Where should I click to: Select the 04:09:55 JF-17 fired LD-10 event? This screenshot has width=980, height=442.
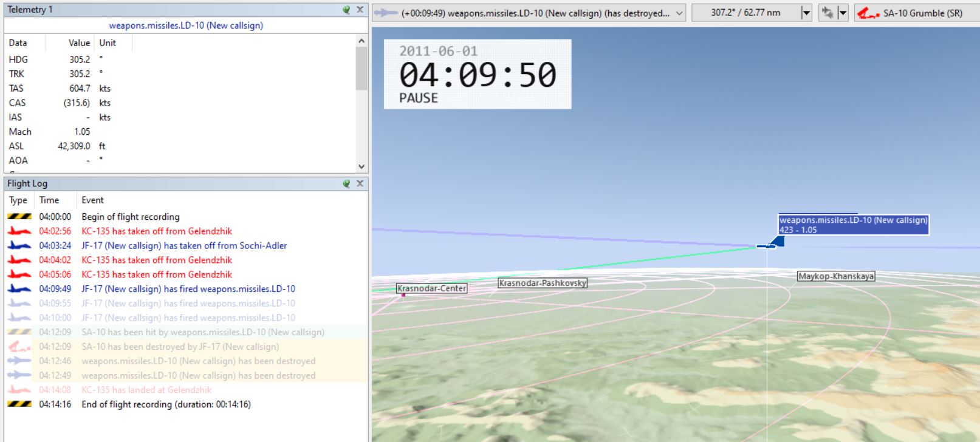point(186,304)
